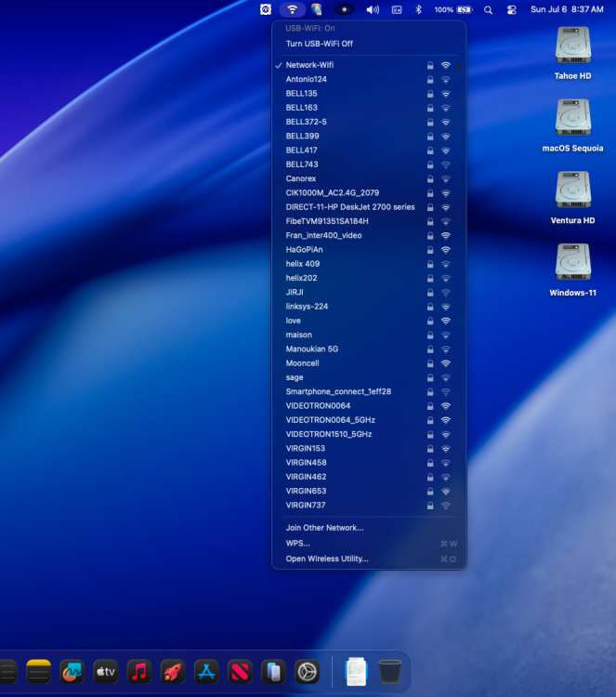Select the macOS Sequoia drive icon

pos(573,117)
